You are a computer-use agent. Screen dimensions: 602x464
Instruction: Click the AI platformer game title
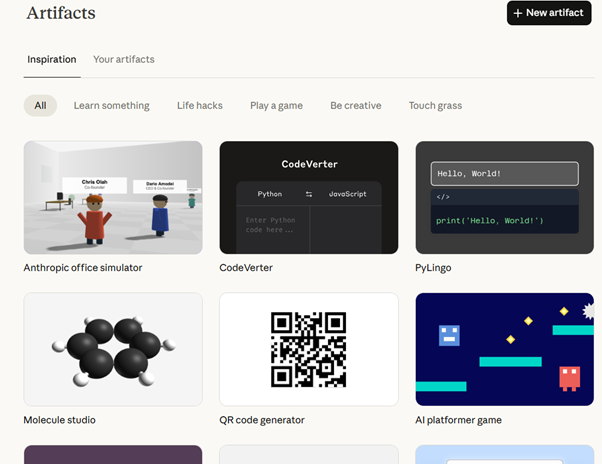click(458, 420)
